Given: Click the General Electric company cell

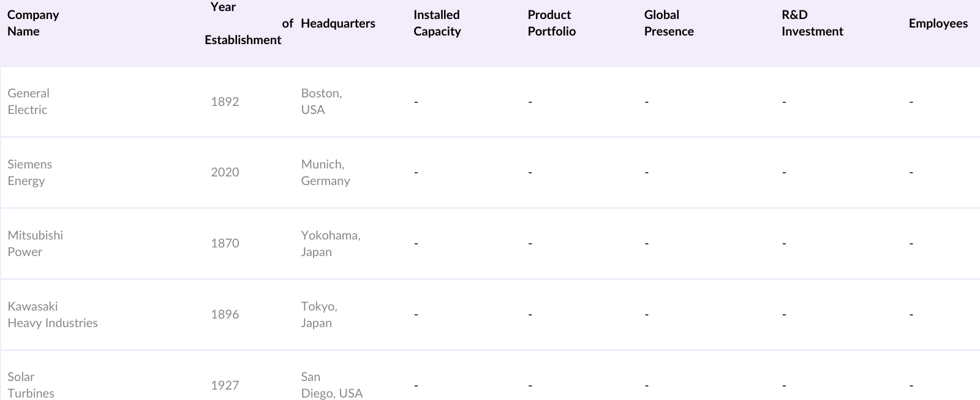Looking at the screenshot, I should (x=28, y=102).
